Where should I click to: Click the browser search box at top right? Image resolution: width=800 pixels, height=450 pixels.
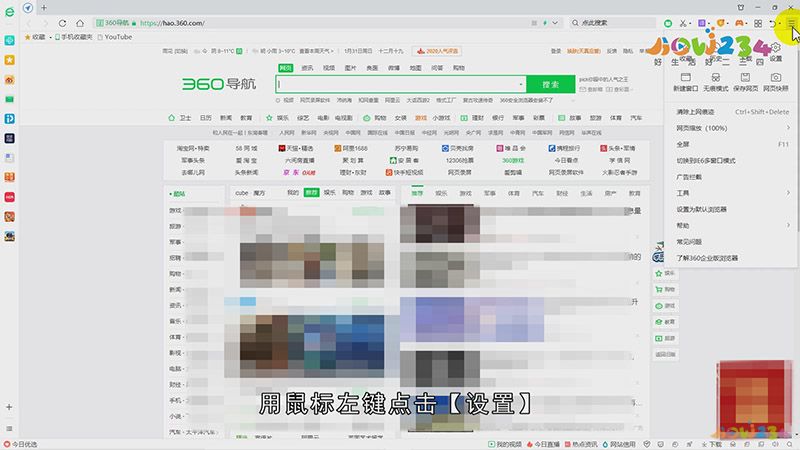tap(612, 23)
